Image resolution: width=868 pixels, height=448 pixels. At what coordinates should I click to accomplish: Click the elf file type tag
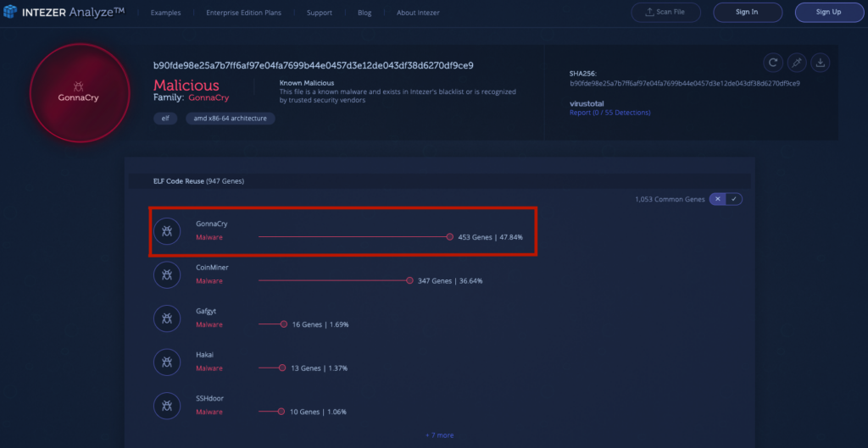click(x=165, y=119)
